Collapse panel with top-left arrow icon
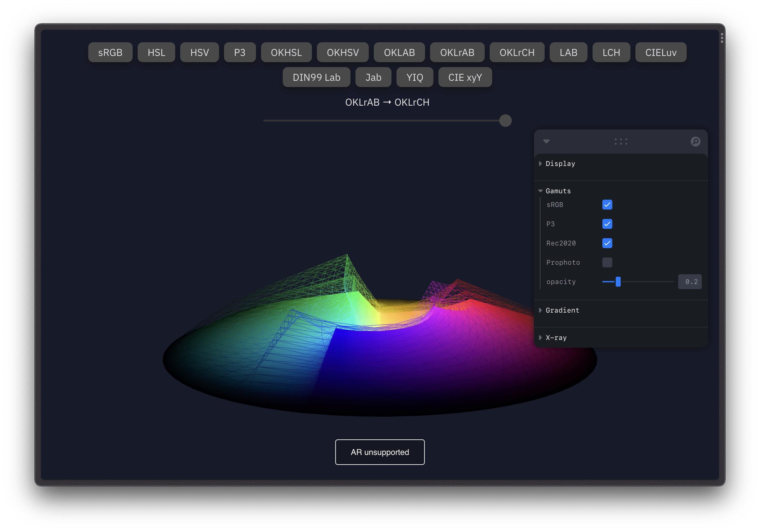Viewport: 760px width, 532px height. (546, 142)
